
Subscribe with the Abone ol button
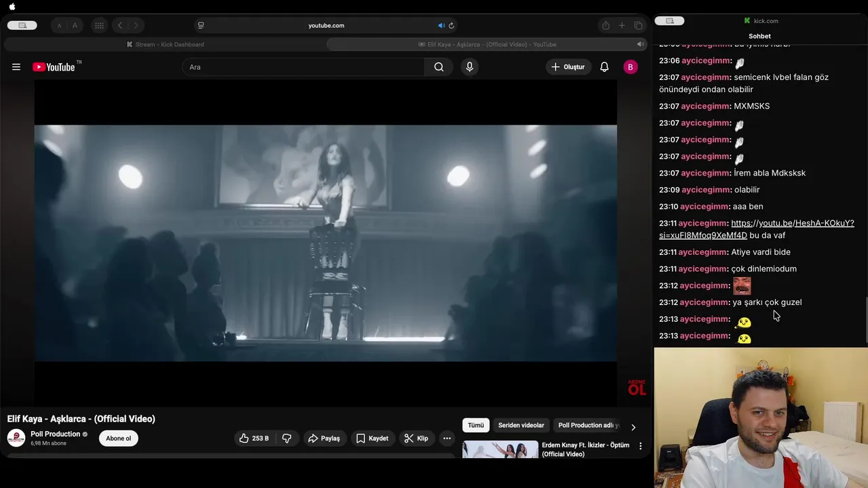119,439
